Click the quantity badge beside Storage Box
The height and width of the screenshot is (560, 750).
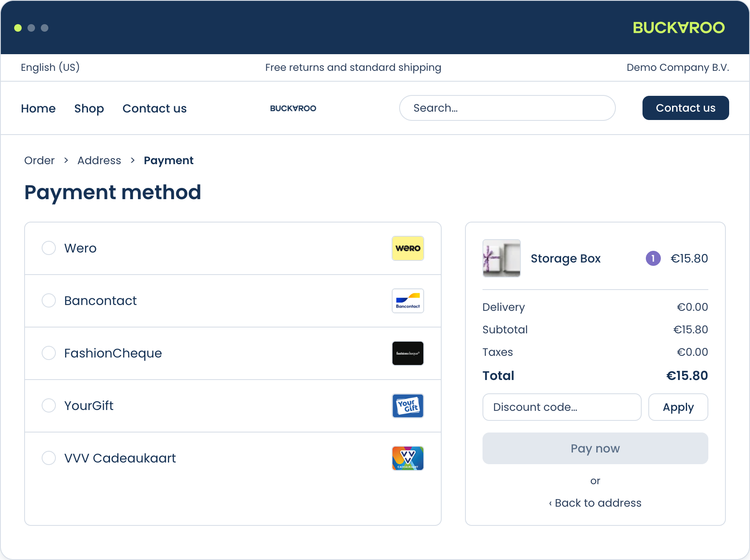coord(653,258)
